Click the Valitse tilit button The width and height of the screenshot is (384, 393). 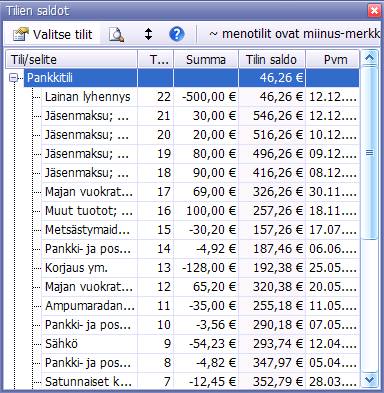click(x=52, y=34)
